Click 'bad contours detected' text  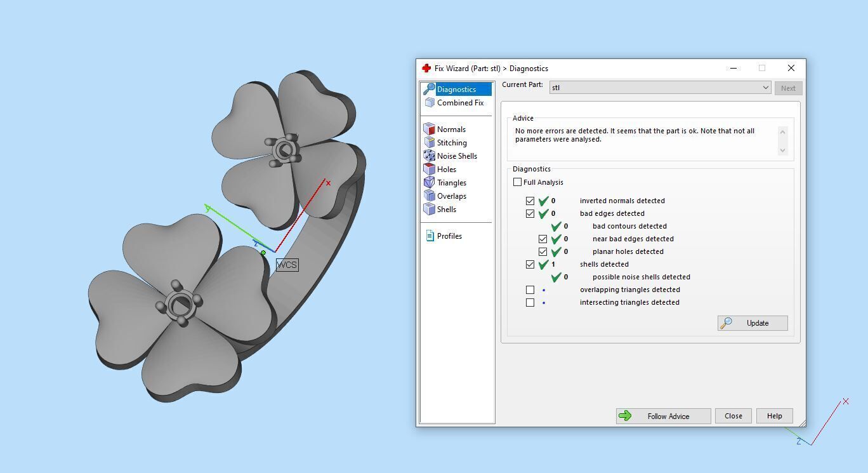pyautogui.click(x=629, y=226)
